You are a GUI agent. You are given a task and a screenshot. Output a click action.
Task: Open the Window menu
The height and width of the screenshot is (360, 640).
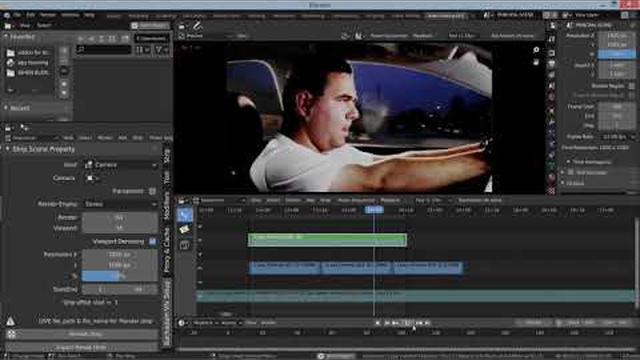[x=70, y=15]
